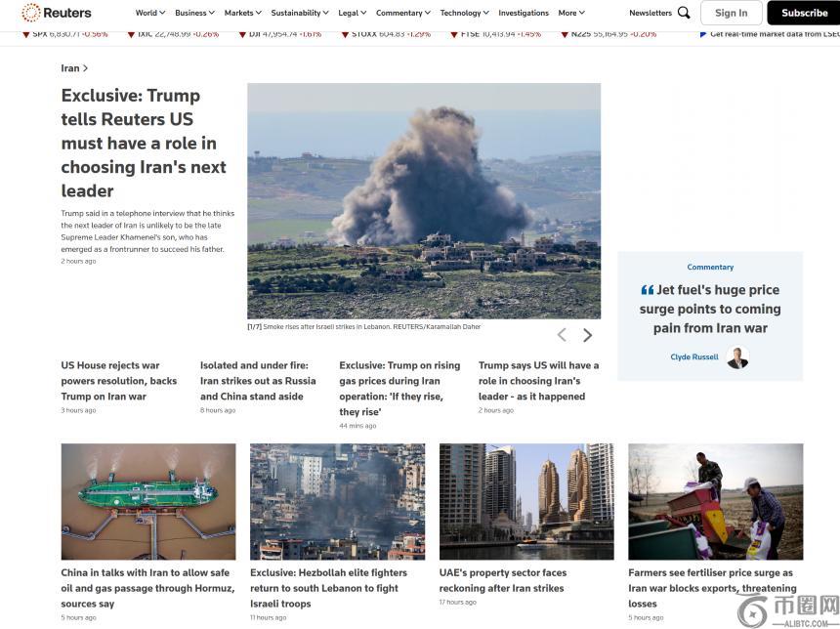Open Hezbollah elite fighters return story
Screen dimensions: 840x629
pos(328,588)
